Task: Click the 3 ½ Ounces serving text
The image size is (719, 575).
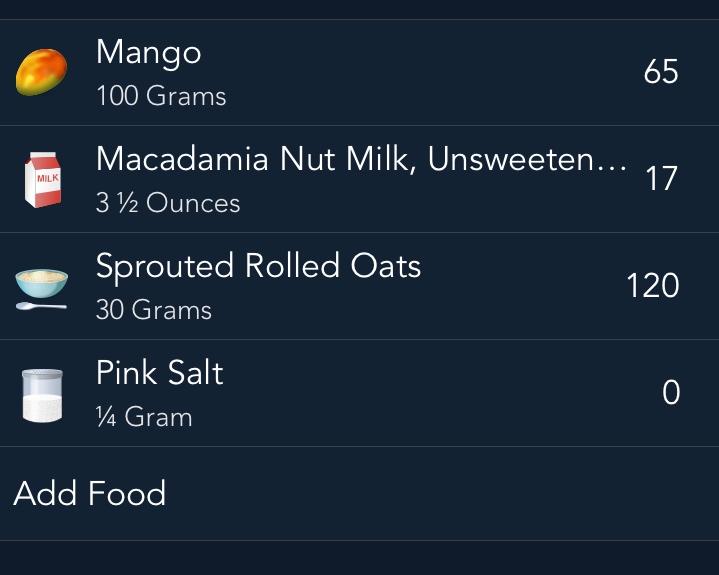Action: click(168, 204)
